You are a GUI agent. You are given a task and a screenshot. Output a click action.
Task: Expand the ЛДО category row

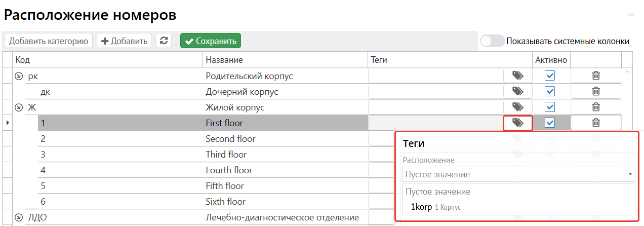click(19, 218)
